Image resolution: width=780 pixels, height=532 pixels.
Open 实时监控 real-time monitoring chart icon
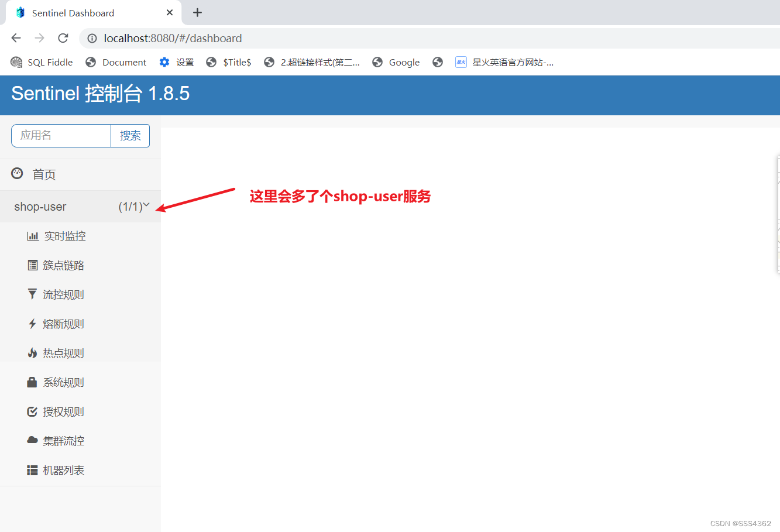tap(33, 236)
